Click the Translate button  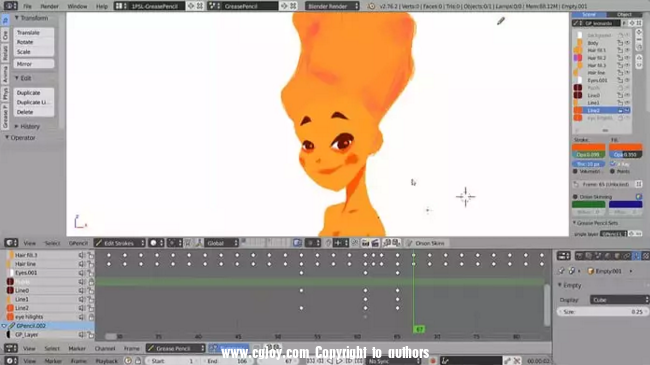tap(34, 32)
